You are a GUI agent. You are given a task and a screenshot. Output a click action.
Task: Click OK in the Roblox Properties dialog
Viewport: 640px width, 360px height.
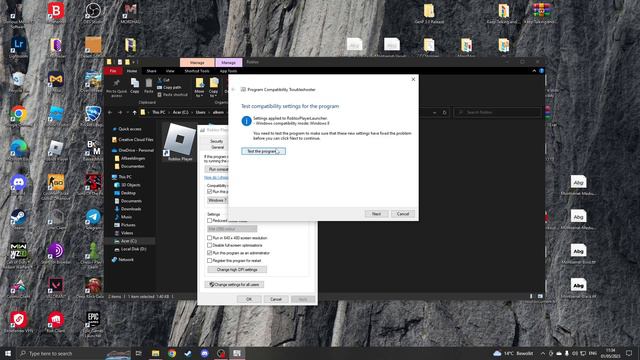(249, 299)
